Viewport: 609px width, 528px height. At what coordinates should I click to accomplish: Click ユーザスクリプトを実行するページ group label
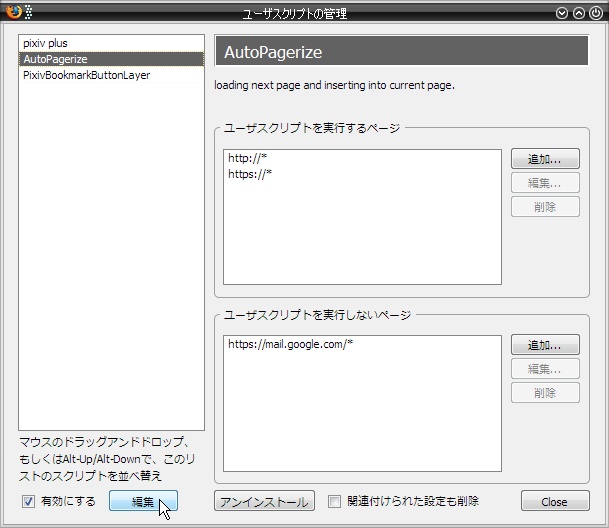[312, 128]
